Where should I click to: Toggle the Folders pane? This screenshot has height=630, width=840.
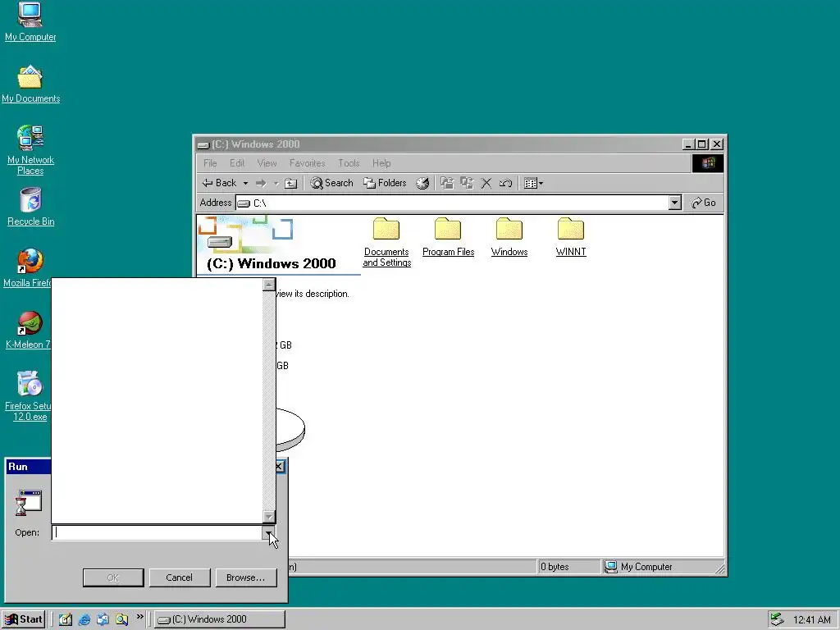click(386, 183)
